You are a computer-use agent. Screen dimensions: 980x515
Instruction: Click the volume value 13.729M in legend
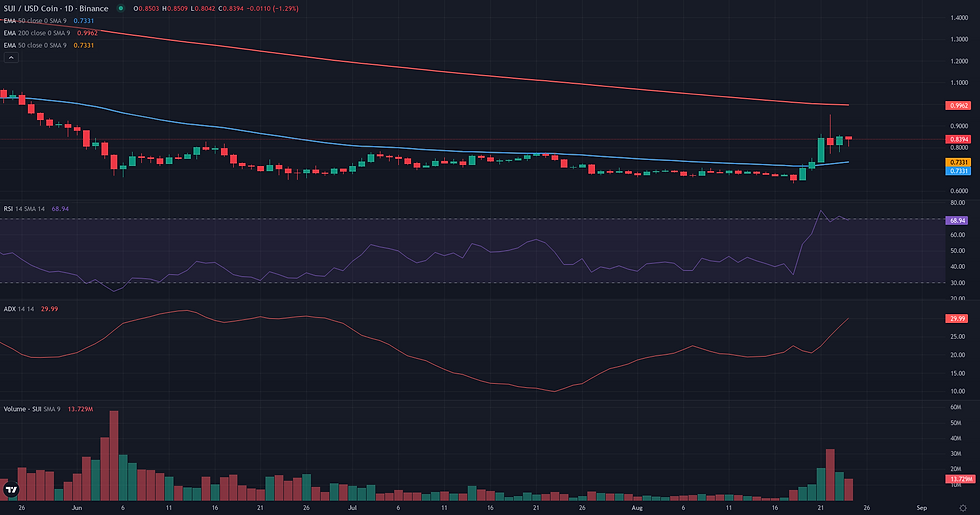80,409
